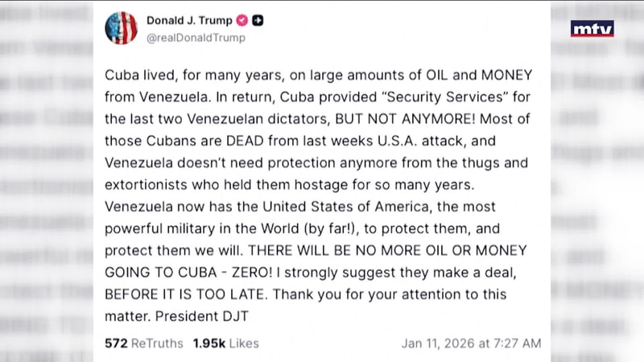Click the pink verified checkmark badge
The image size is (644, 362).
tap(241, 20)
